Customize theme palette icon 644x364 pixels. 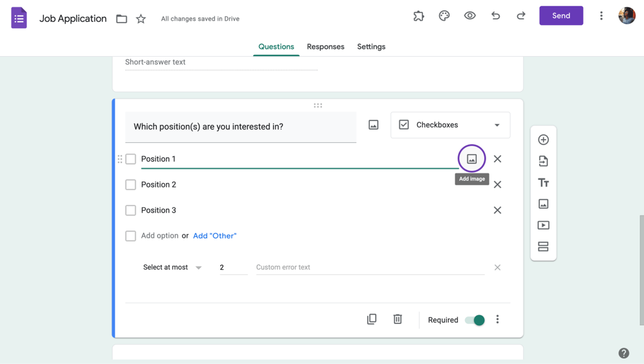coord(444,16)
